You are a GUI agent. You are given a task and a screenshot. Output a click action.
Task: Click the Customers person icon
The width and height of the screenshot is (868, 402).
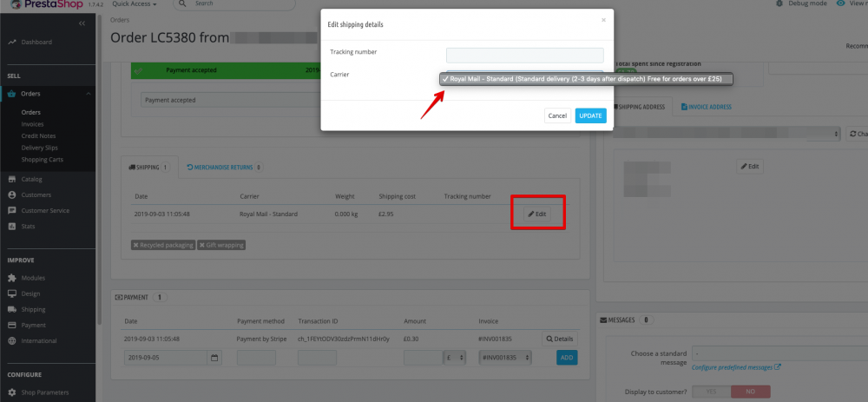click(x=11, y=194)
